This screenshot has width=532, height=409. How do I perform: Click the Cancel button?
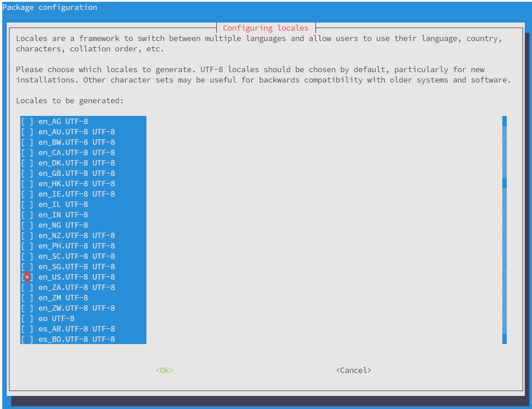pos(354,370)
